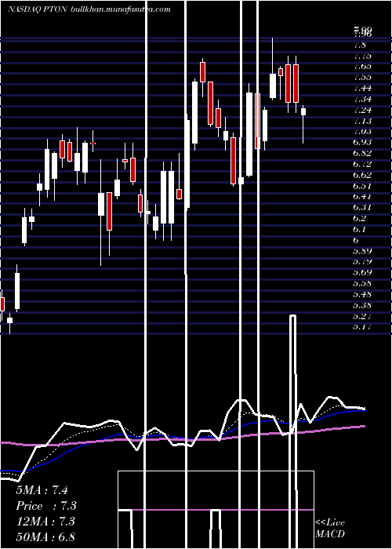Click the 5.89 price axis label
Viewport: 392px width, 549px height.
pyautogui.click(x=362, y=251)
